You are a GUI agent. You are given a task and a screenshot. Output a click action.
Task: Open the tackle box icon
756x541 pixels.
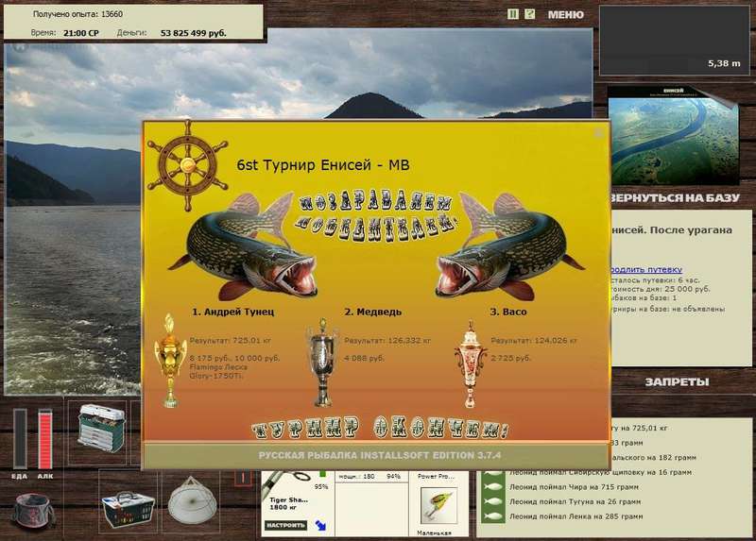pos(100,429)
